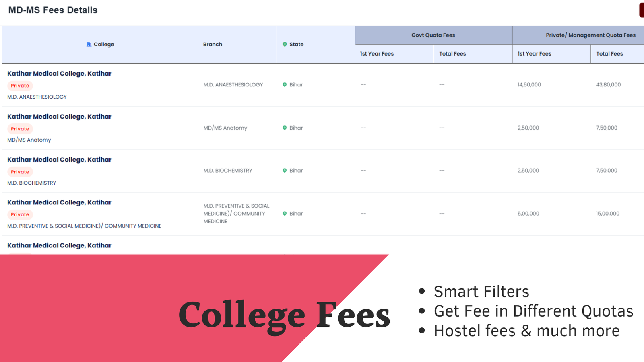Open Katihar Medical College link for Biochemistry
644x362 pixels.
pos(59,160)
